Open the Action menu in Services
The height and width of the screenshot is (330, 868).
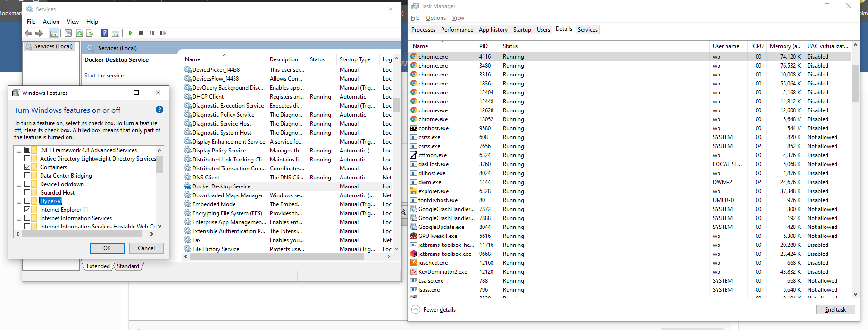pos(51,22)
